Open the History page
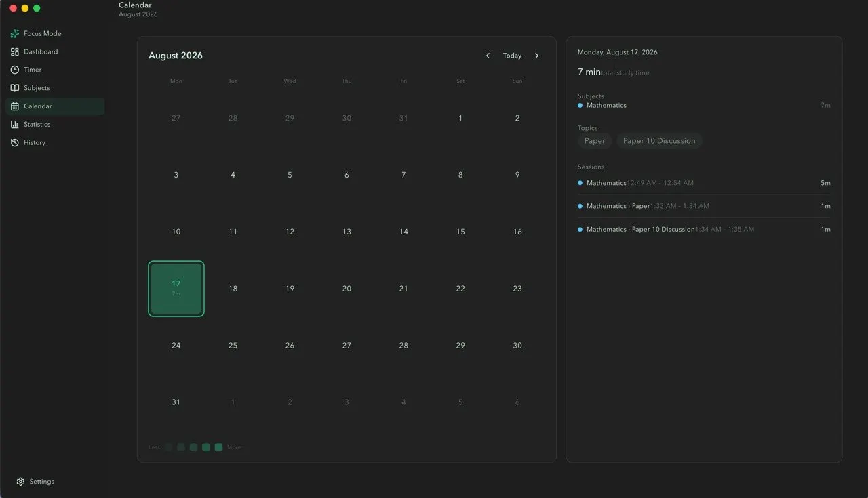The height and width of the screenshot is (498, 868). [x=55, y=143]
